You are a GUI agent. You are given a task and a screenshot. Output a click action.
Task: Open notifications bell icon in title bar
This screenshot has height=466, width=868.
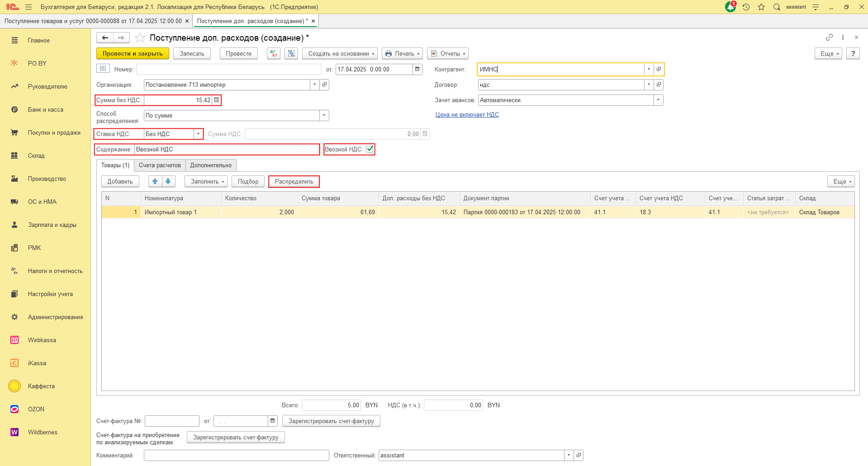(x=730, y=7)
